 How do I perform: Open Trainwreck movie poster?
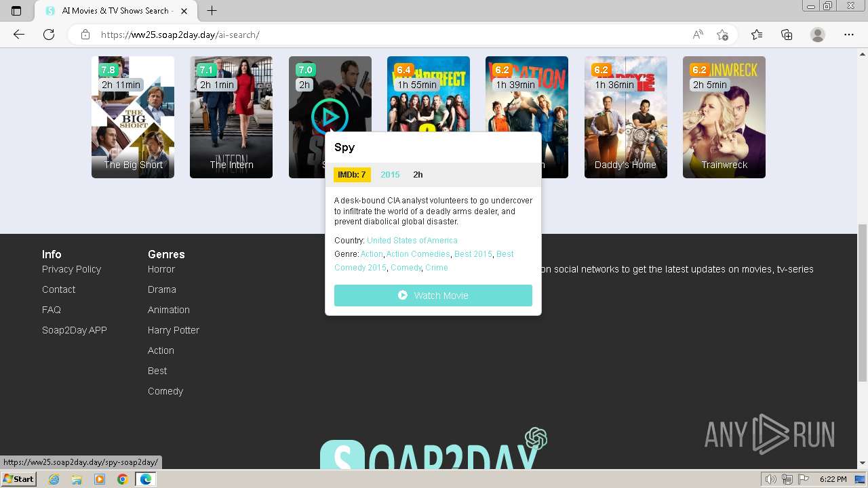724,117
